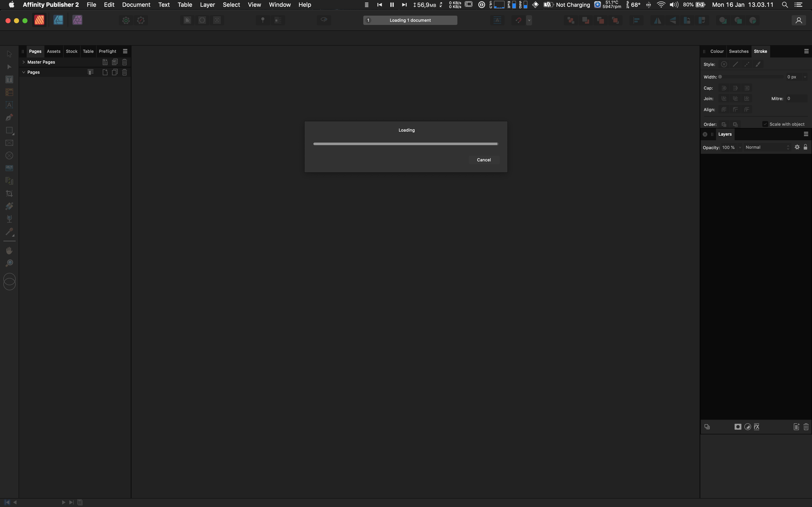The width and height of the screenshot is (812, 507).
Task: Cancel the document loading dialog
Action: [x=484, y=160]
